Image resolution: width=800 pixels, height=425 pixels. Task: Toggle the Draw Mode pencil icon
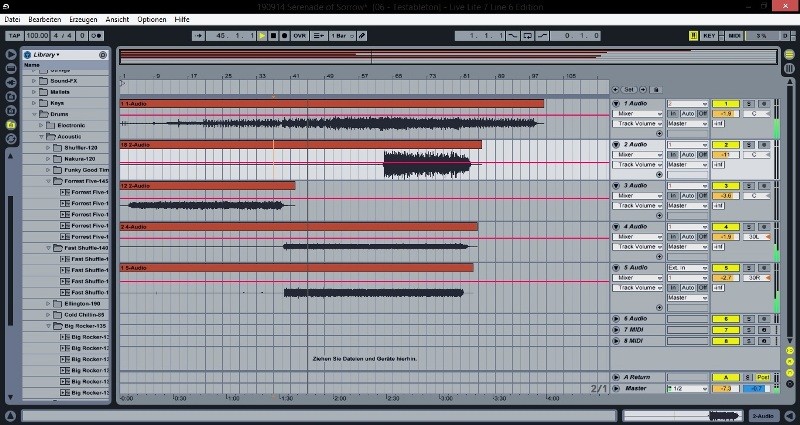tap(361, 36)
